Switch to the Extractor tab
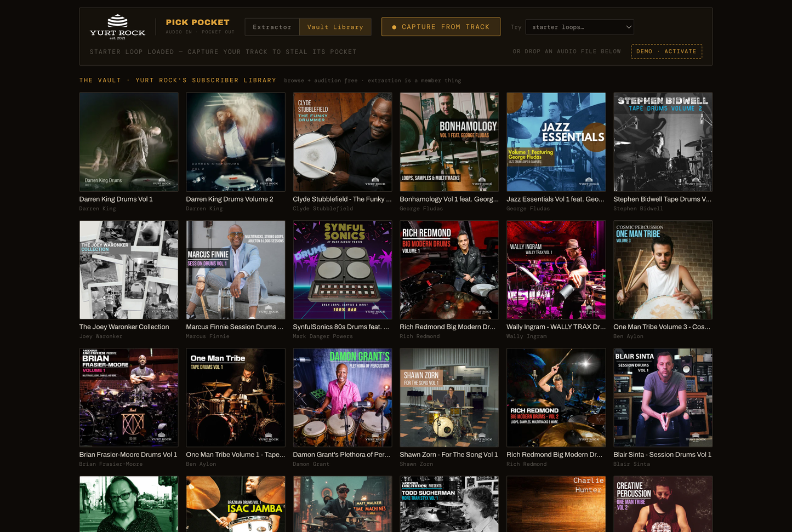The image size is (792, 532). pyautogui.click(x=272, y=27)
